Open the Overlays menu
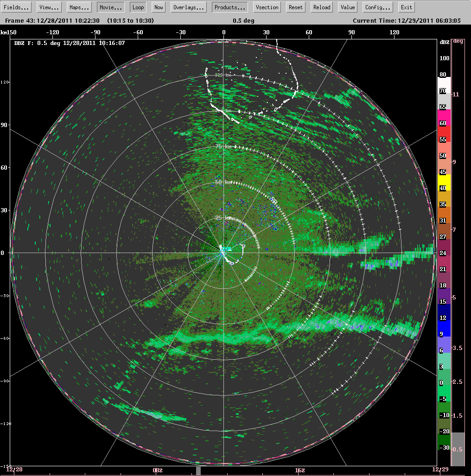 [x=188, y=7]
